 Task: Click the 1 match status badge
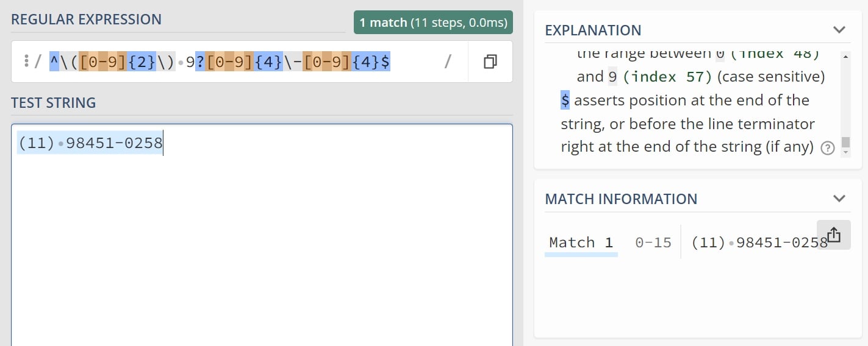(433, 23)
